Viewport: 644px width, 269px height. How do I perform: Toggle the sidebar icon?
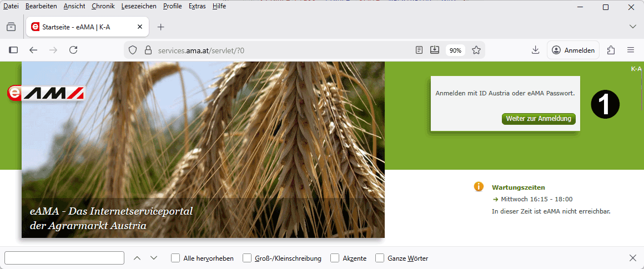coord(13,50)
